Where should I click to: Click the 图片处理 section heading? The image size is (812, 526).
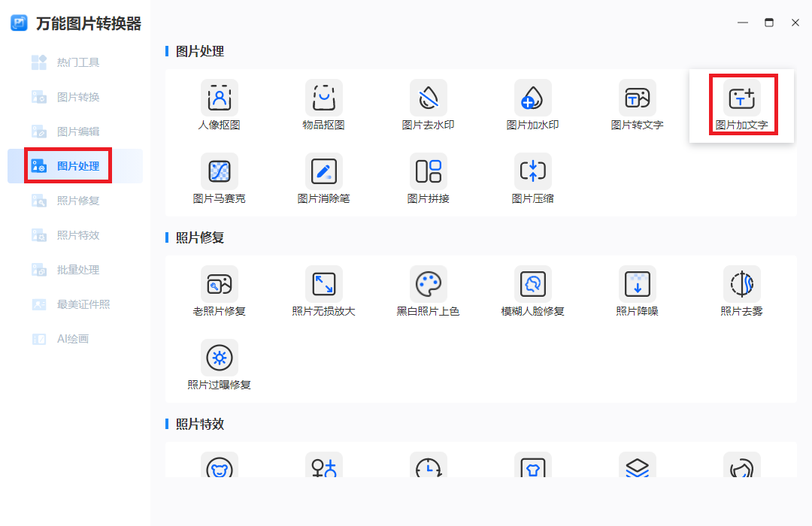pos(200,51)
